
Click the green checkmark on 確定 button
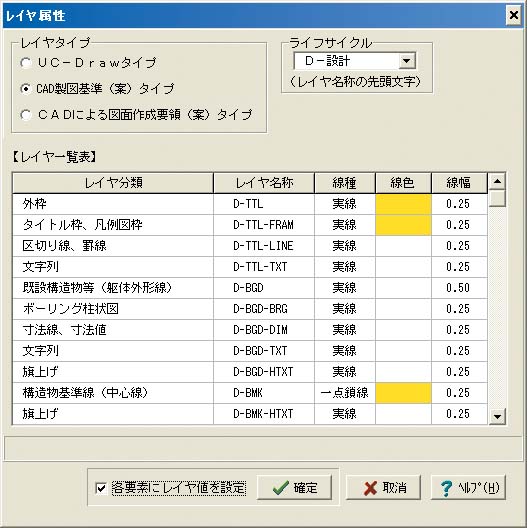point(280,488)
